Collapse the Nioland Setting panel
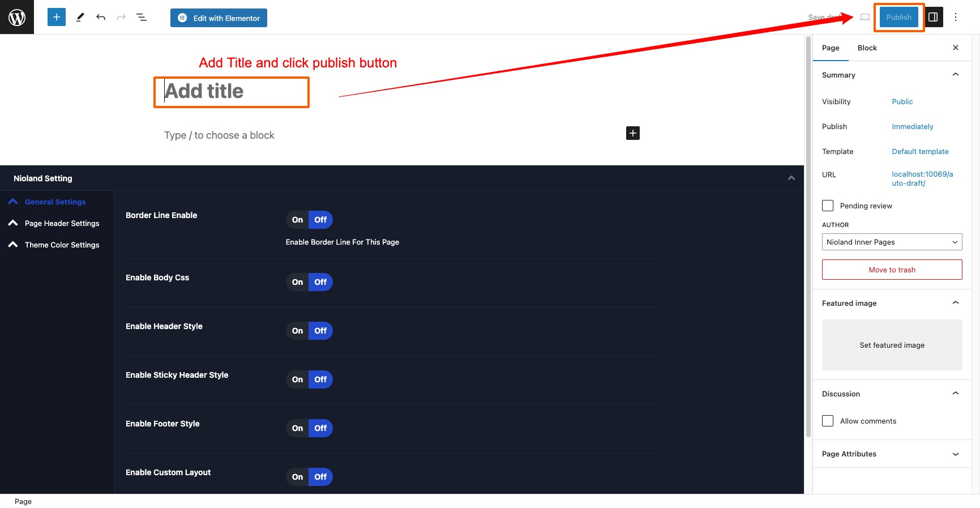The height and width of the screenshot is (508, 980). (791, 178)
